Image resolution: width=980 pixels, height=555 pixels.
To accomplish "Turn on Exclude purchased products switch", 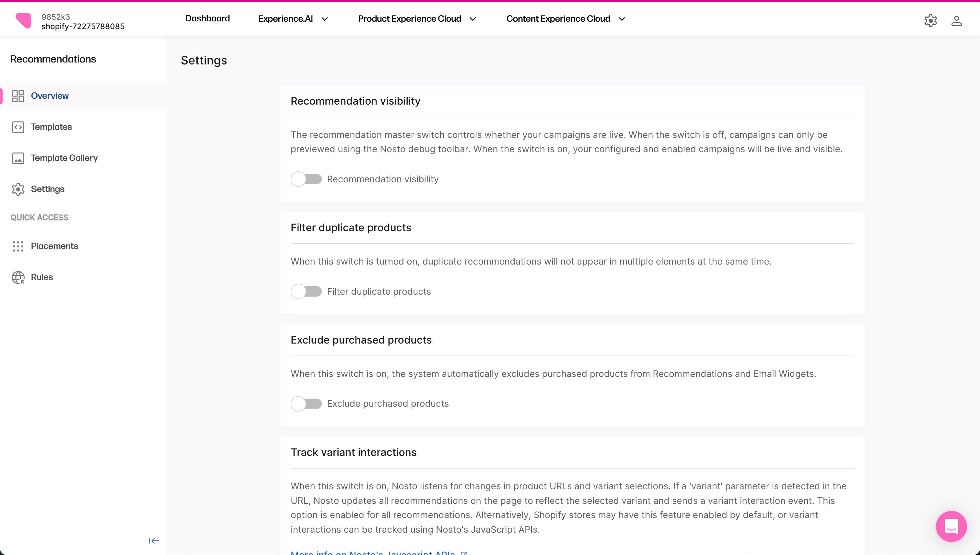I will click(306, 404).
